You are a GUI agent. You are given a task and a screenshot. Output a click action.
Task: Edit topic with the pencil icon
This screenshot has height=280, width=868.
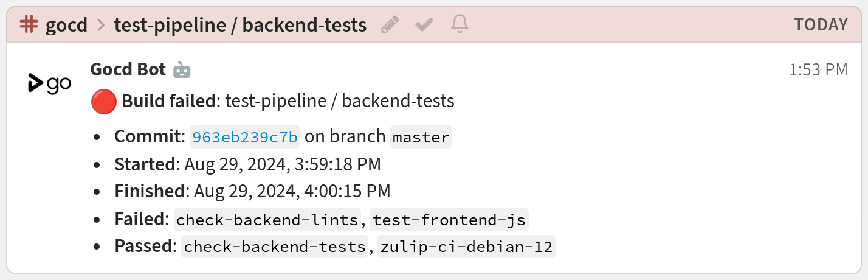tap(390, 24)
